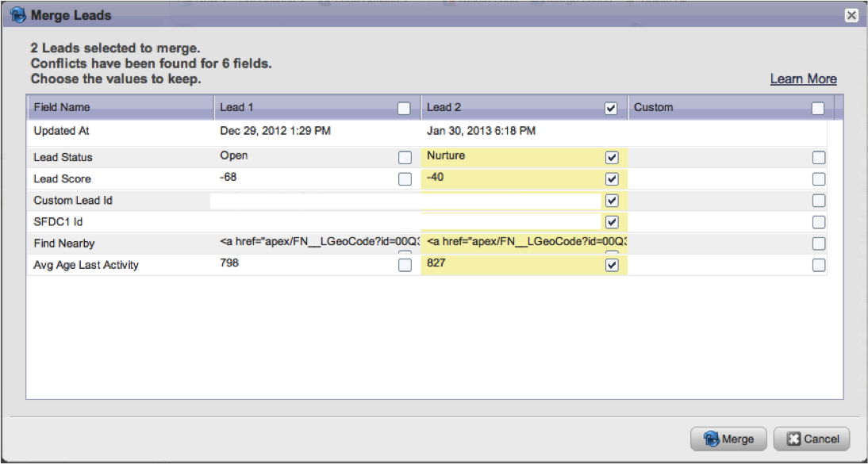
Task: Open the Learn More link
Action: (803, 79)
